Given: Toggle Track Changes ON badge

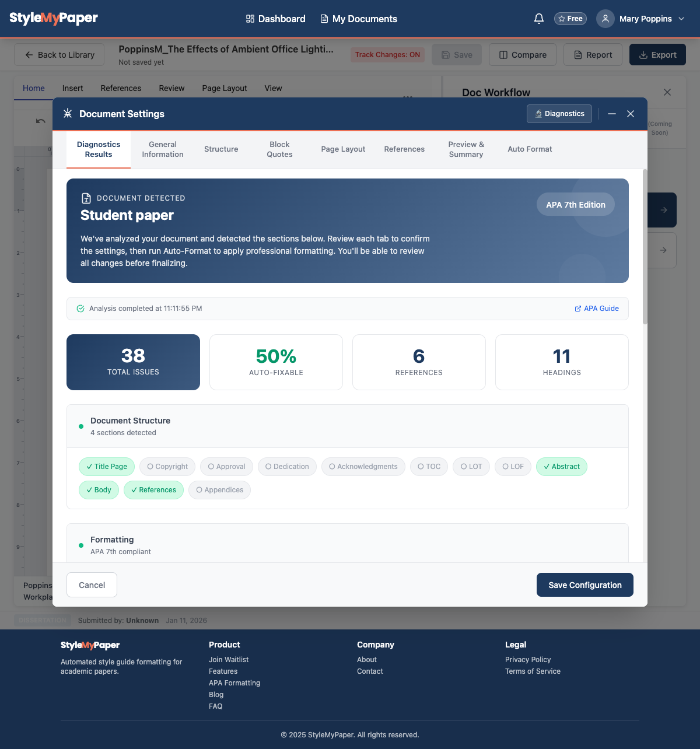Looking at the screenshot, I should [387, 55].
